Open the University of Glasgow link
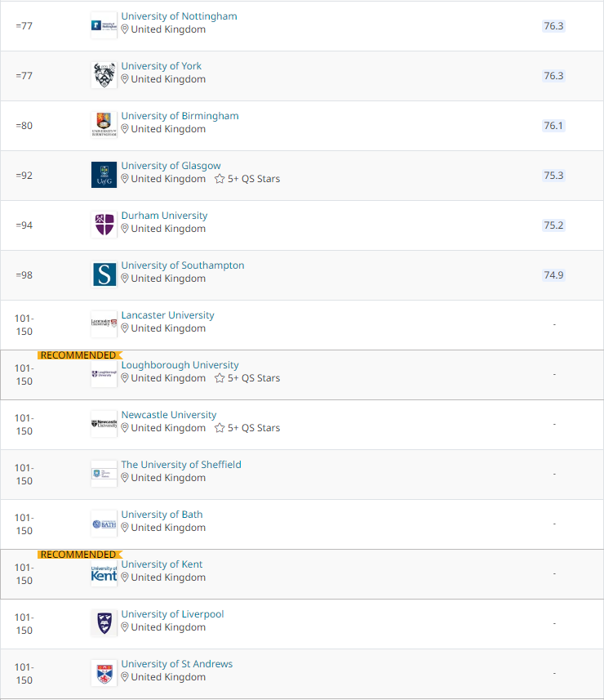 [x=171, y=166]
